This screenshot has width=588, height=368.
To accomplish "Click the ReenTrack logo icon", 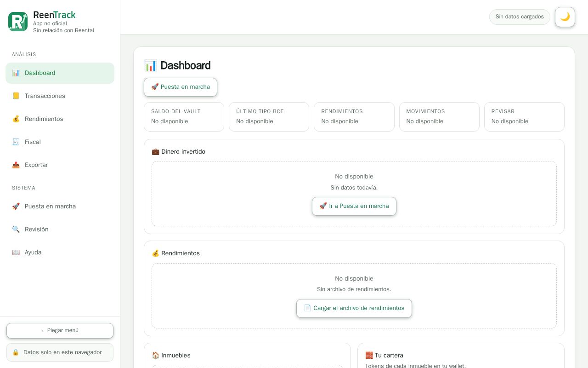I will coord(18,22).
